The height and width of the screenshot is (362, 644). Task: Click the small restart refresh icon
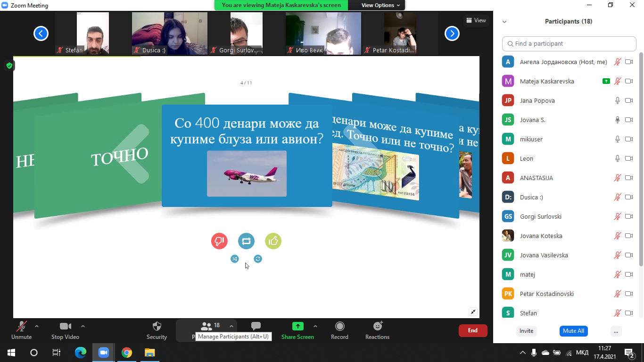pyautogui.click(x=258, y=259)
